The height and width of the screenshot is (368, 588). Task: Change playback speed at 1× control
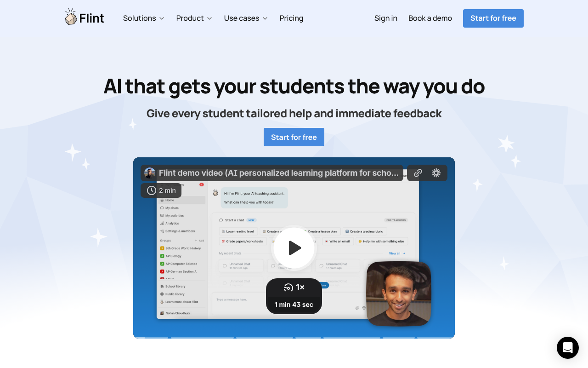coord(294,287)
